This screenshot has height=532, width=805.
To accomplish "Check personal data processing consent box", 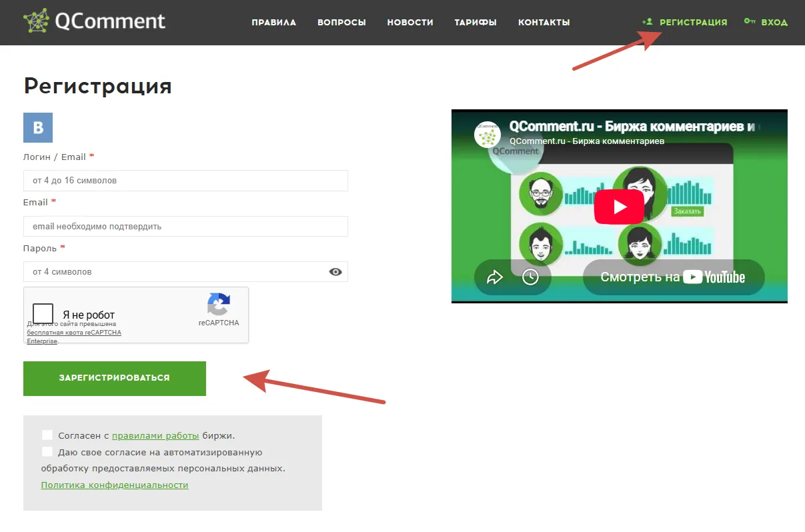I will (47, 452).
